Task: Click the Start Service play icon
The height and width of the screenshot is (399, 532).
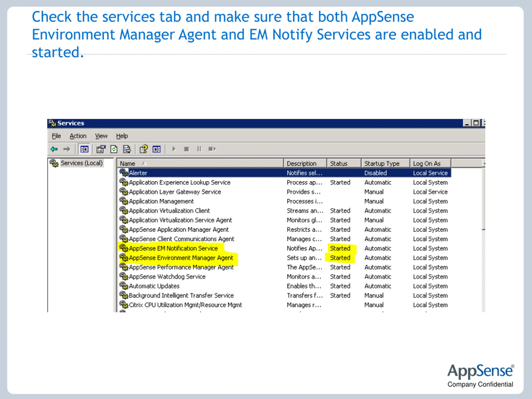Action: (x=174, y=149)
